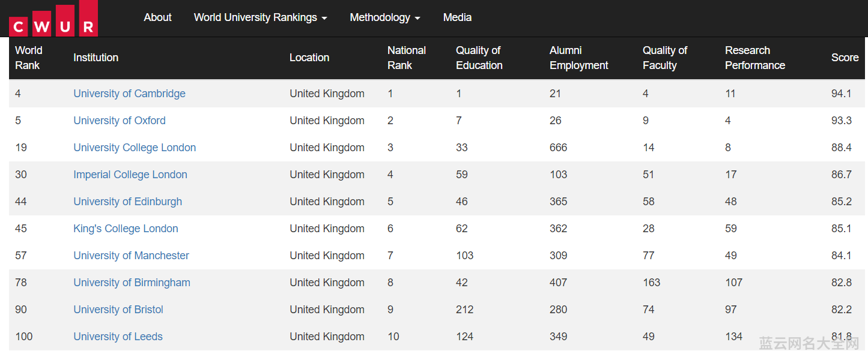The width and height of the screenshot is (868, 351).
Task: Visit University of Bristol page
Action: tap(118, 310)
